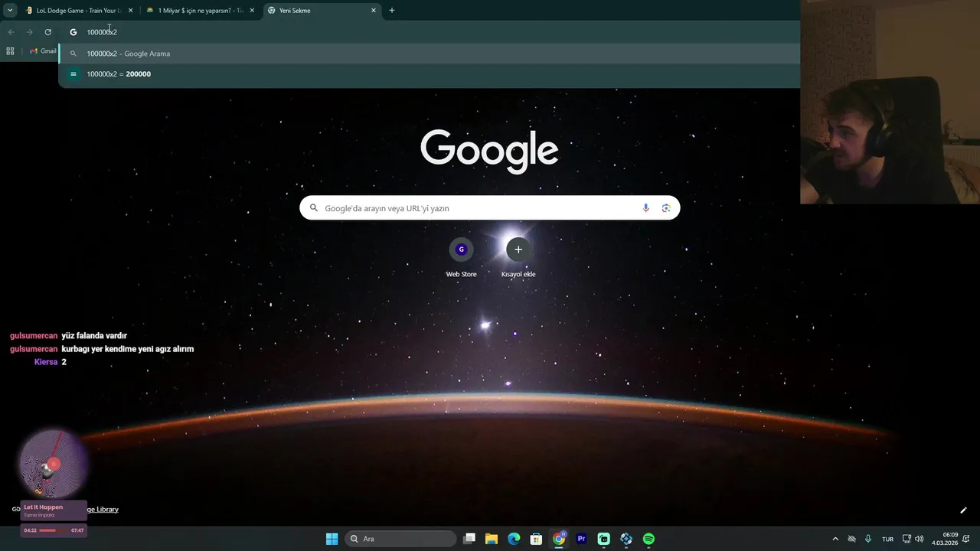Open Task View in taskbar
The image size is (980, 551).
(469, 539)
